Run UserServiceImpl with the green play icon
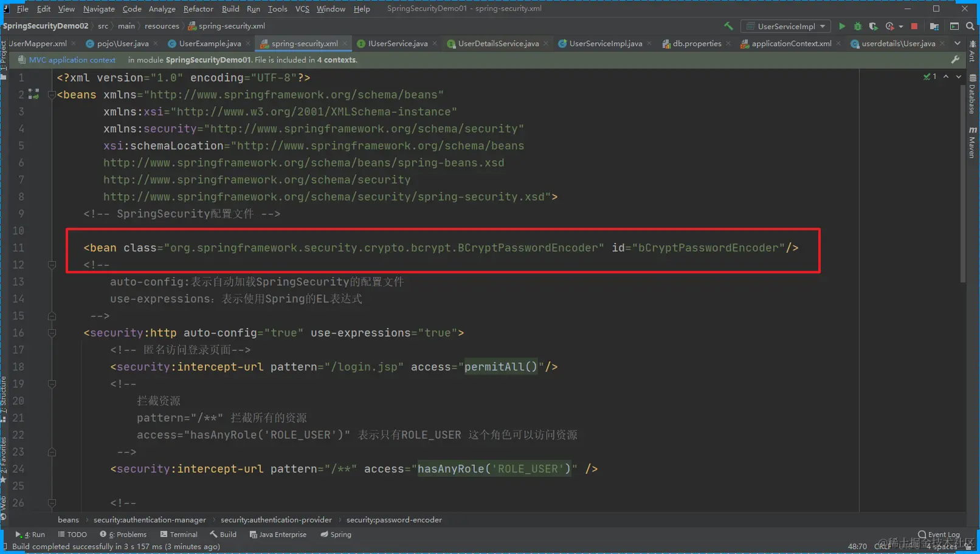The image size is (980, 554). click(842, 26)
